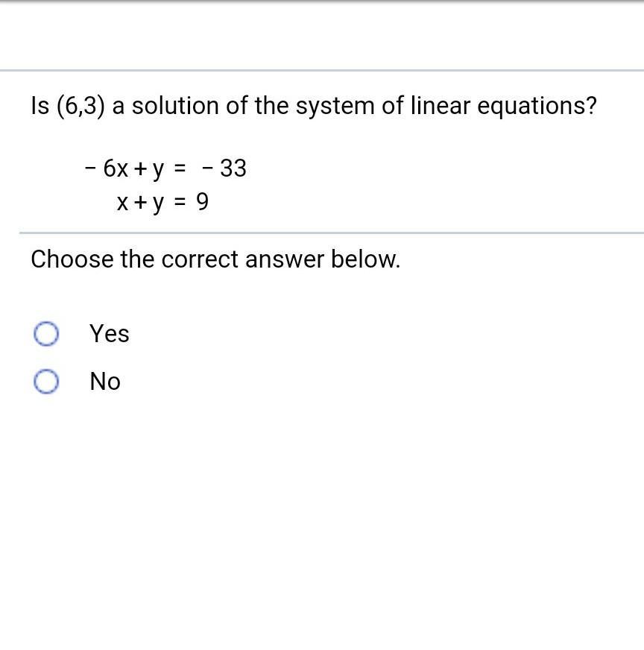Screen dimensions: 644x650
Task: Click the words "linear equations?"
Action: 503,107
